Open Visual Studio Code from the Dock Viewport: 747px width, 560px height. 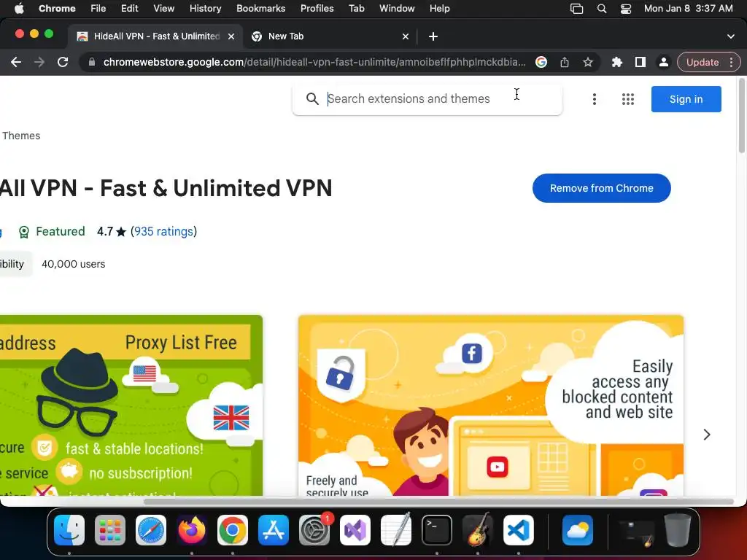pos(519,530)
